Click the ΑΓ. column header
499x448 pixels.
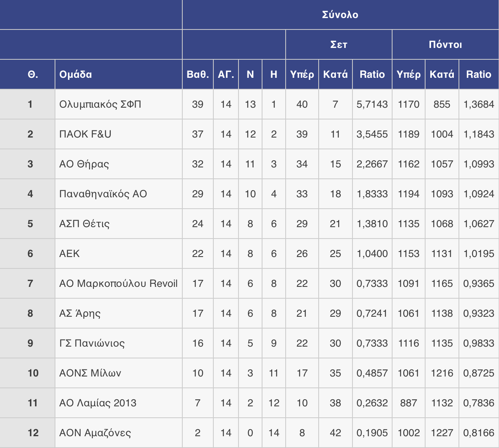(226, 74)
